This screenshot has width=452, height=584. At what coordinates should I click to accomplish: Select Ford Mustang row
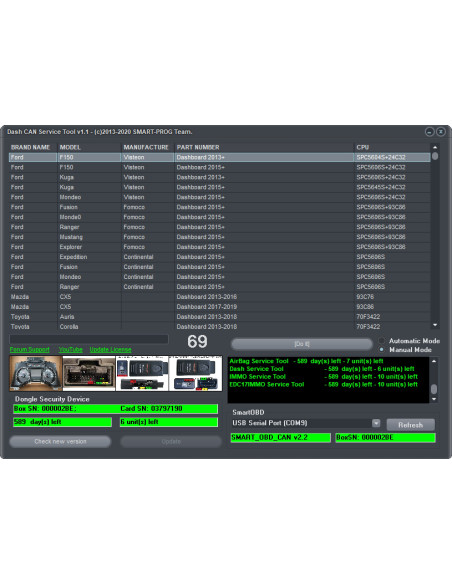(x=219, y=237)
